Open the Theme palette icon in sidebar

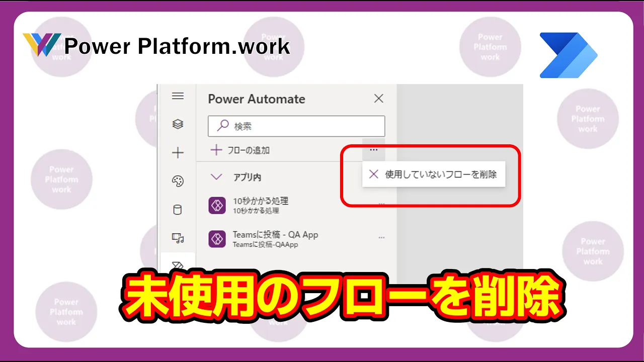point(178,182)
